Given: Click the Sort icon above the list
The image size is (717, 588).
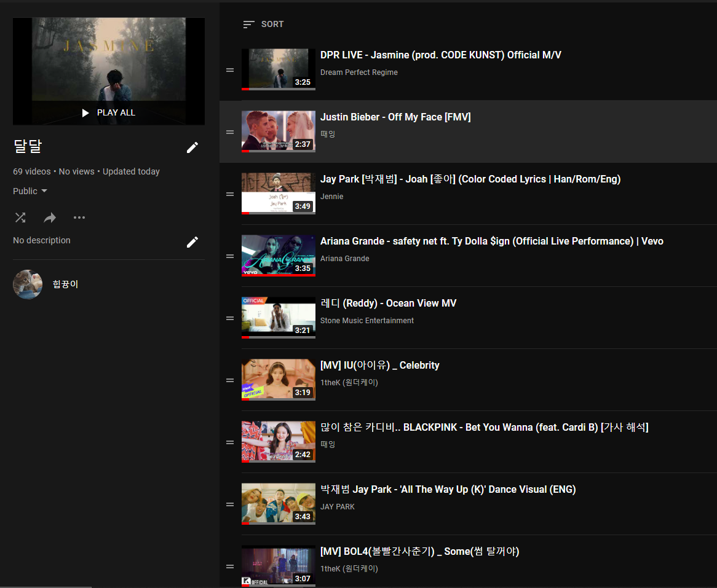Looking at the screenshot, I should point(248,25).
